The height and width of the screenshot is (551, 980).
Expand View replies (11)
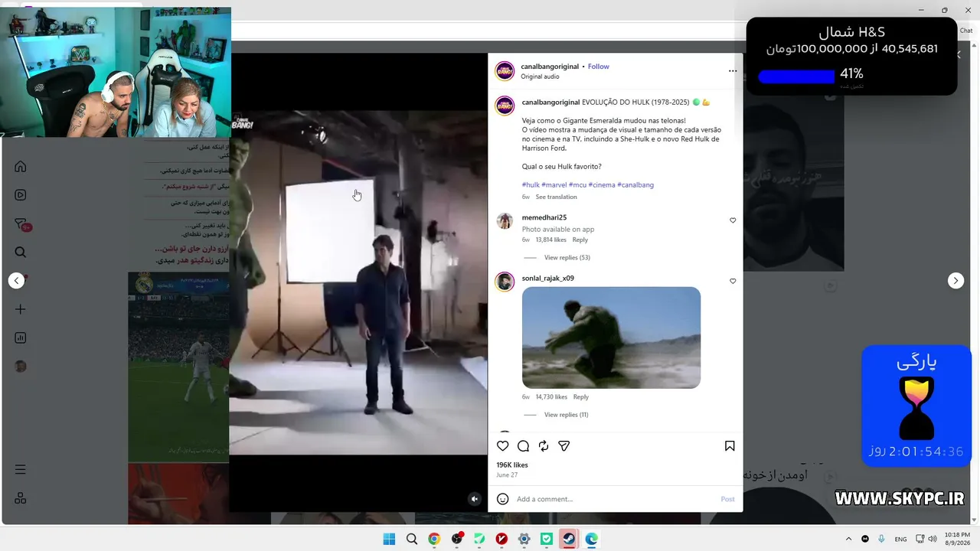[x=566, y=415]
